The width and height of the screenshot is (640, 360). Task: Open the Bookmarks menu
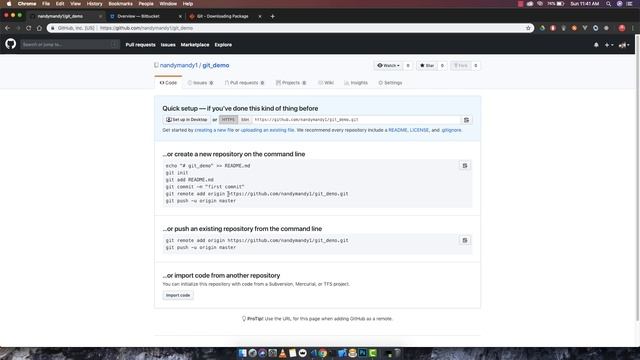pos(120,4)
